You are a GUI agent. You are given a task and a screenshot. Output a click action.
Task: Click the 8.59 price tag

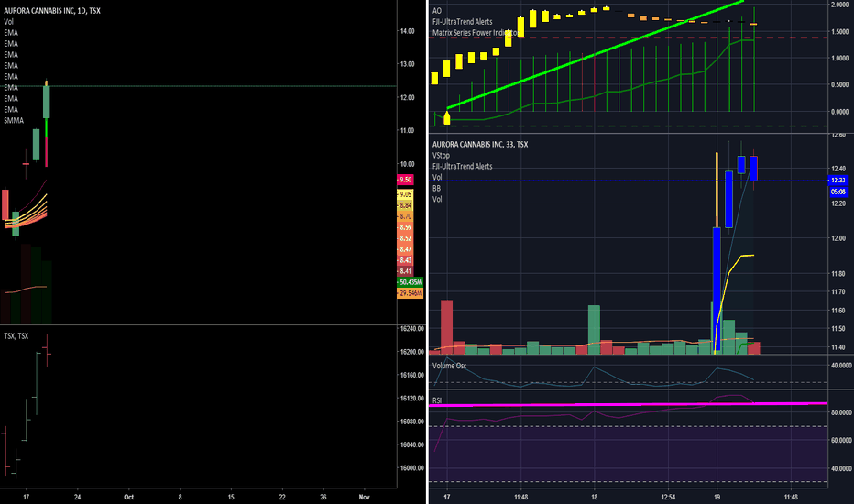point(405,227)
